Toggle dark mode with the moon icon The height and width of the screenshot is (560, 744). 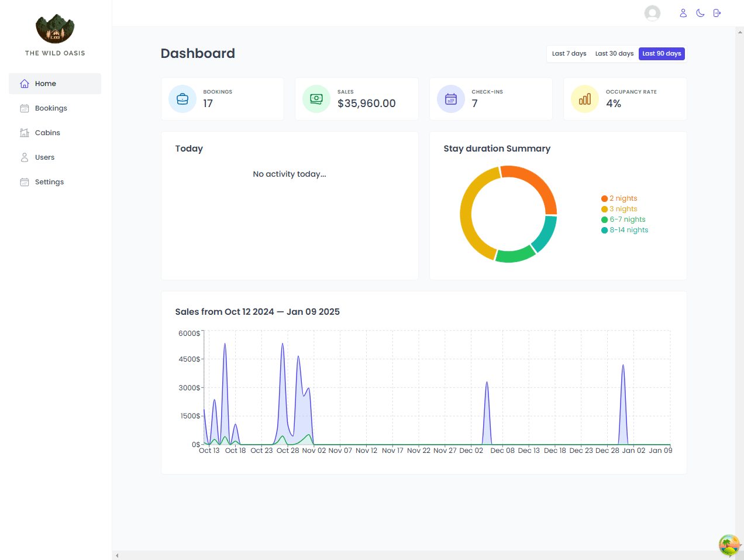coord(700,13)
